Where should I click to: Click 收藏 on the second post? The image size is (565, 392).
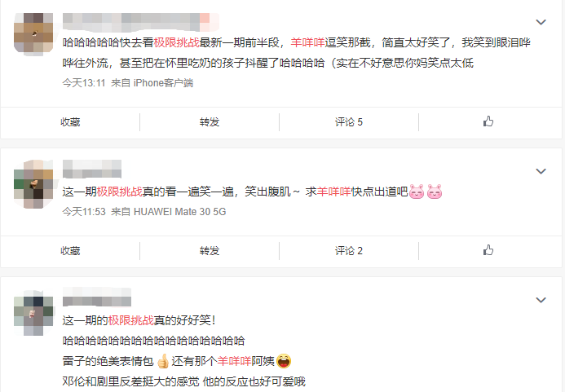70,251
